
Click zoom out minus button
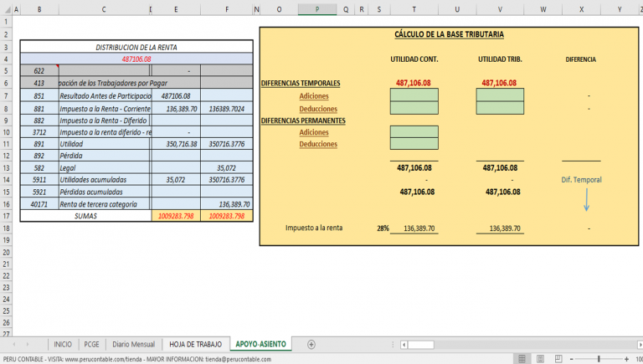572,359
